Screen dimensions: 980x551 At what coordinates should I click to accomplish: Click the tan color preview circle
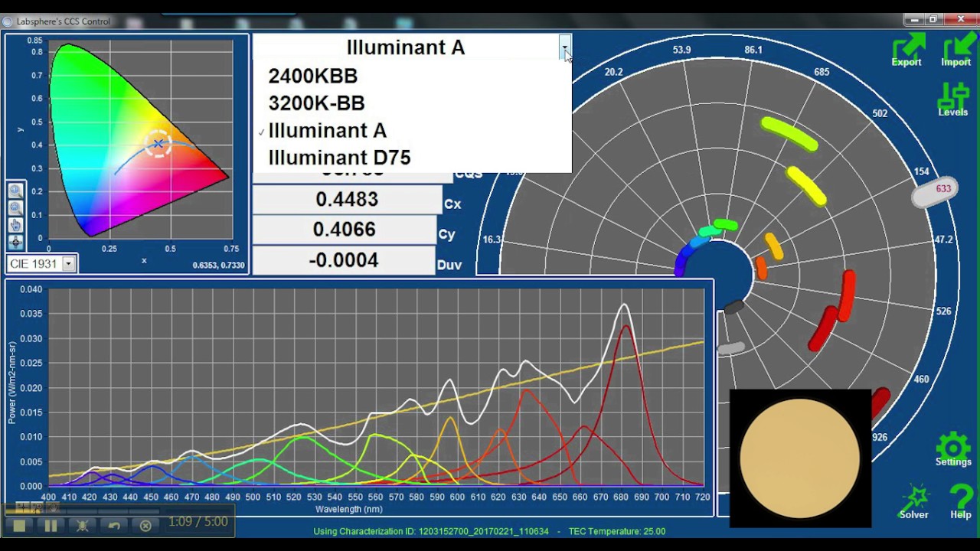[800, 458]
